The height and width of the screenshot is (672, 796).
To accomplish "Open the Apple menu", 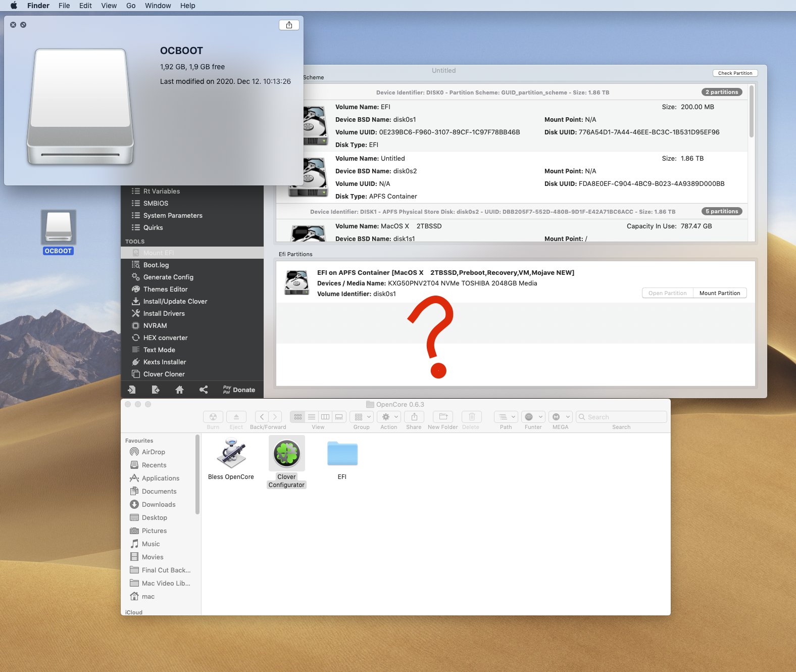I will pos(14,6).
